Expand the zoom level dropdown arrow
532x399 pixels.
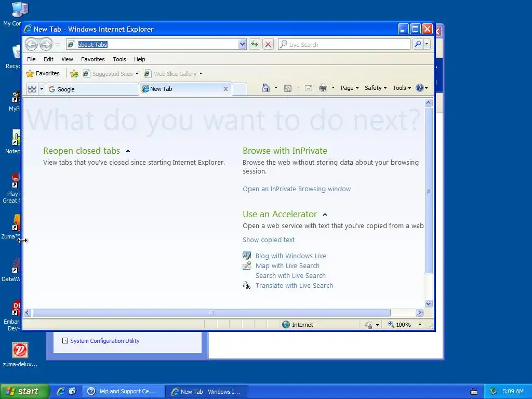click(420, 325)
